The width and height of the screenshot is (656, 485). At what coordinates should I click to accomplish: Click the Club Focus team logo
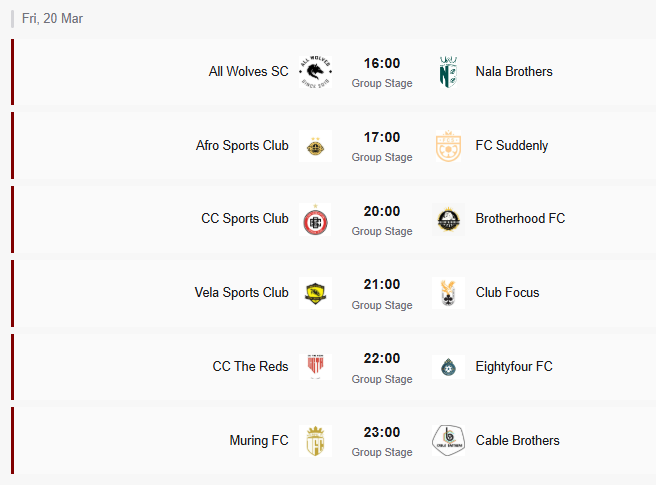[x=448, y=294]
